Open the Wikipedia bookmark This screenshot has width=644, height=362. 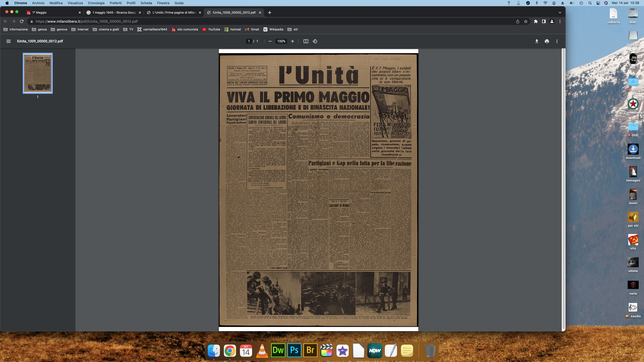pyautogui.click(x=273, y=30)
